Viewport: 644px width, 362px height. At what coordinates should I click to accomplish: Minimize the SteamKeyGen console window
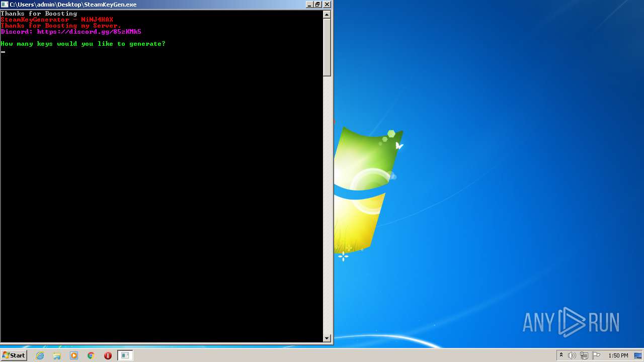[x=309, y=4]
